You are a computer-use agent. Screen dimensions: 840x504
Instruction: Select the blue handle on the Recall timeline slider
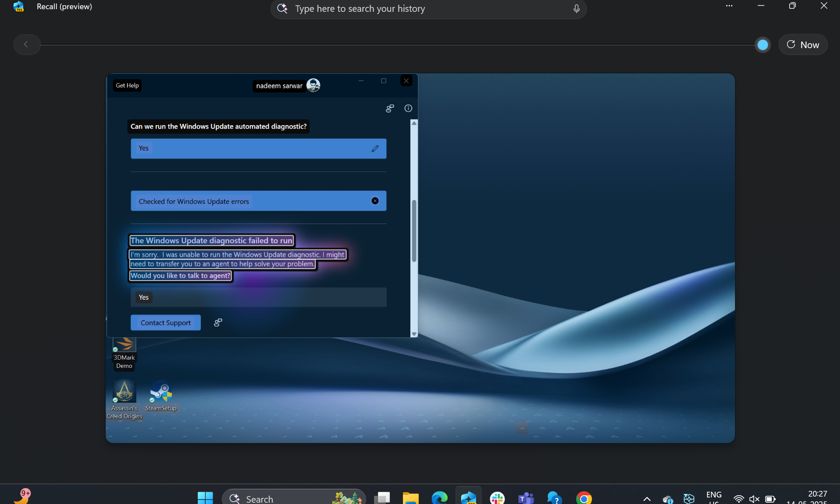tap(762, 44)
